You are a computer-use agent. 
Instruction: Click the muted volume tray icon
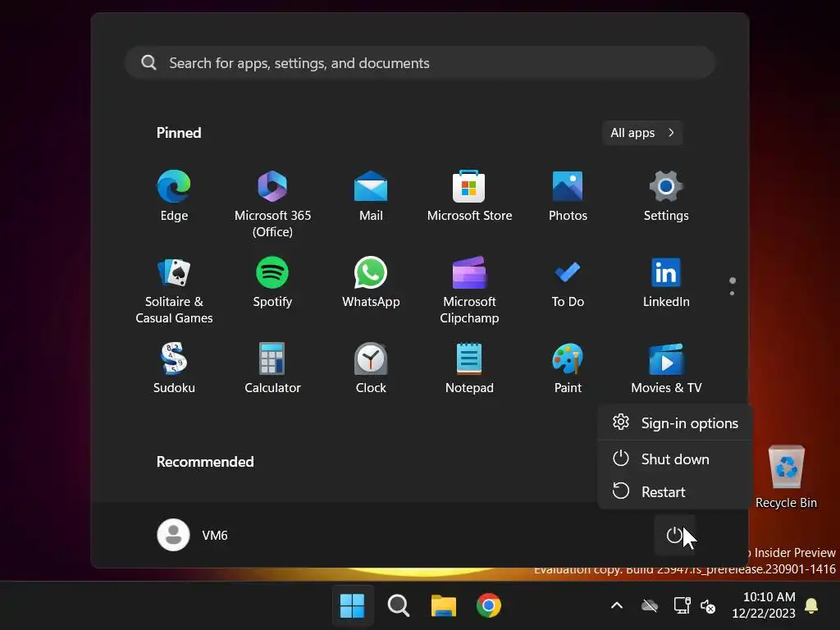pyautogui.click(x=708, y=606)
